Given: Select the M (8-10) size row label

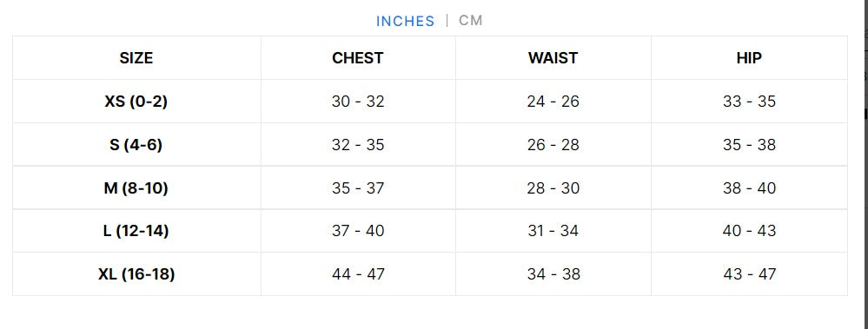Looking at the screenshot, I should (136, 188).
